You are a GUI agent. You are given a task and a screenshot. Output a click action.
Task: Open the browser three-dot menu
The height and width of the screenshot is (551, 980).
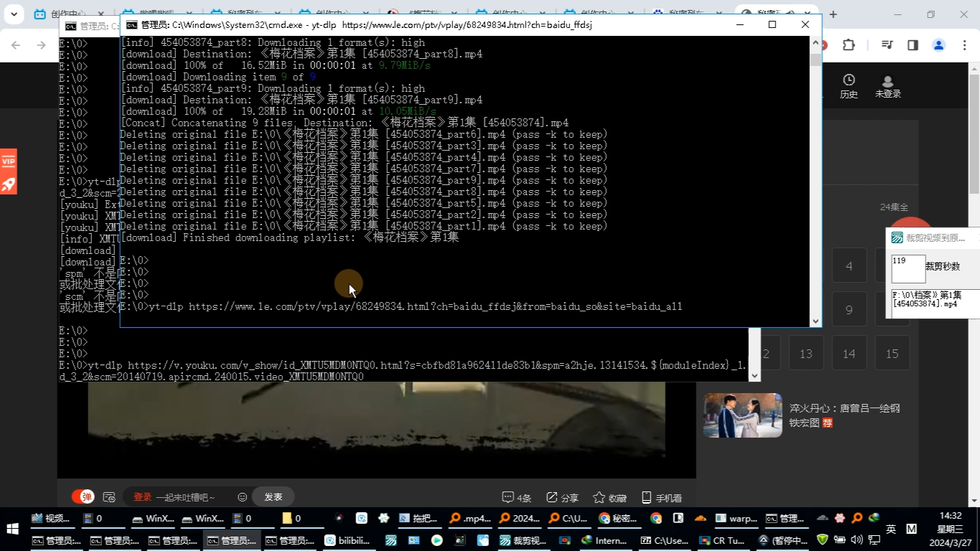964,45
